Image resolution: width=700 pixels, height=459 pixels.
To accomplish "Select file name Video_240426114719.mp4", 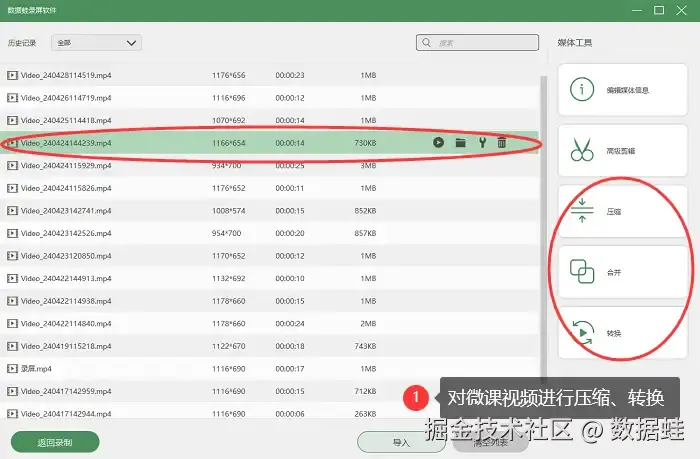I will pyautogui.click(x=66, y=97).
